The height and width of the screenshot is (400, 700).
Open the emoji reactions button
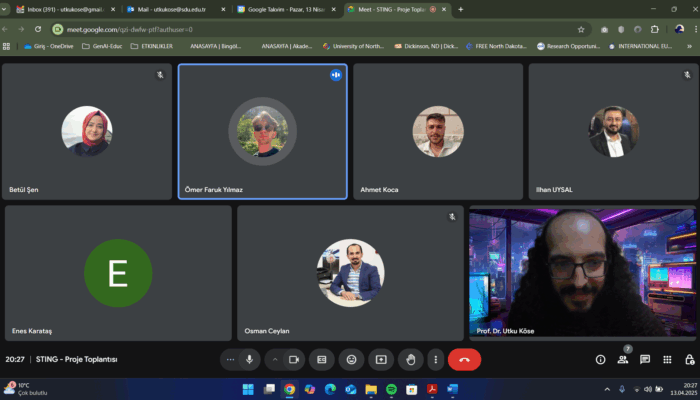click(351, 359)
